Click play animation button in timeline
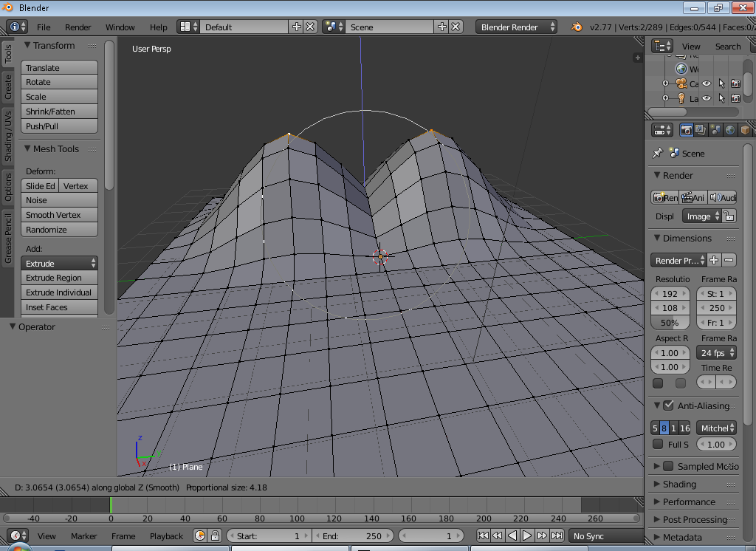The width and height of the screenshot is (756, 551). [527, 535]
